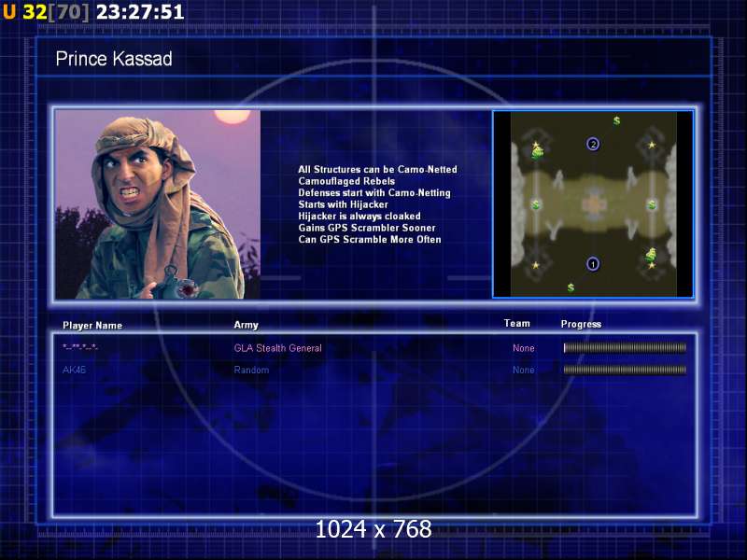This screenshot has height=560, width=747.
Task: Click "All Structures can be Camo-Netted" line
Action: coord(377,170)
